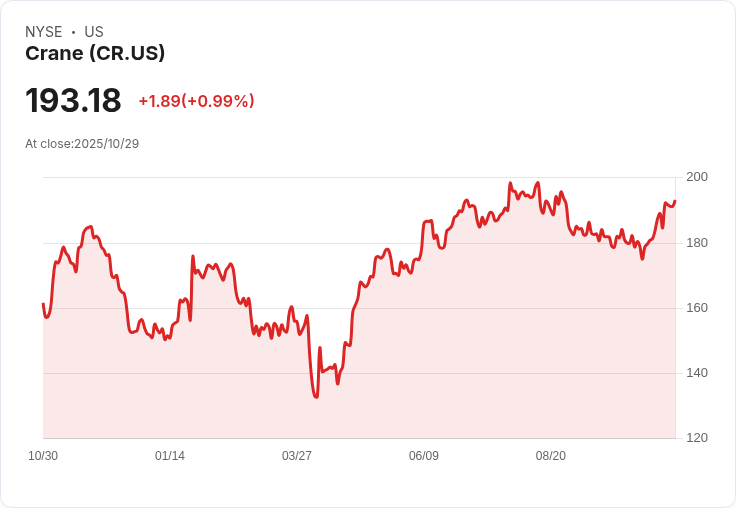
Task: Click the US market label
Action: (x=94, y=32)
